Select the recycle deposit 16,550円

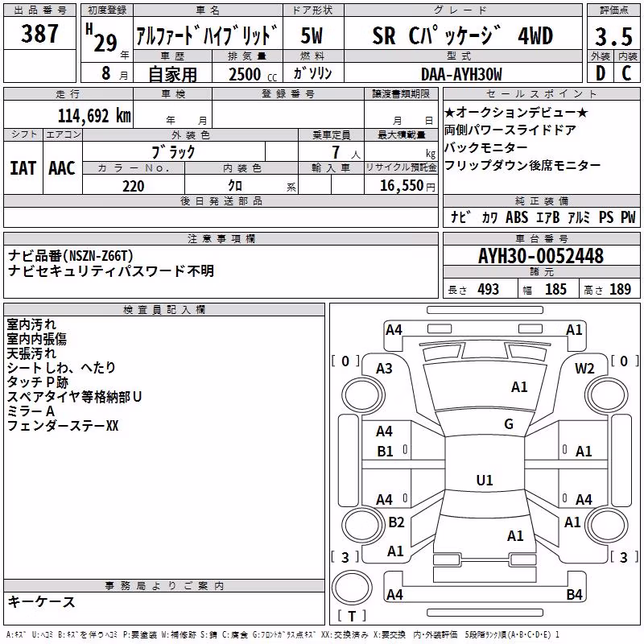point(407,186)
